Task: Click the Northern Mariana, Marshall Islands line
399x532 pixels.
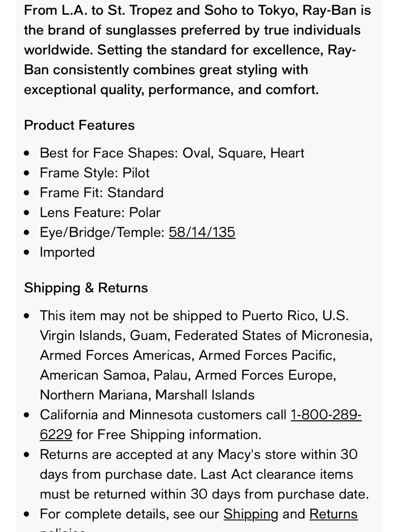Action: 147,395
